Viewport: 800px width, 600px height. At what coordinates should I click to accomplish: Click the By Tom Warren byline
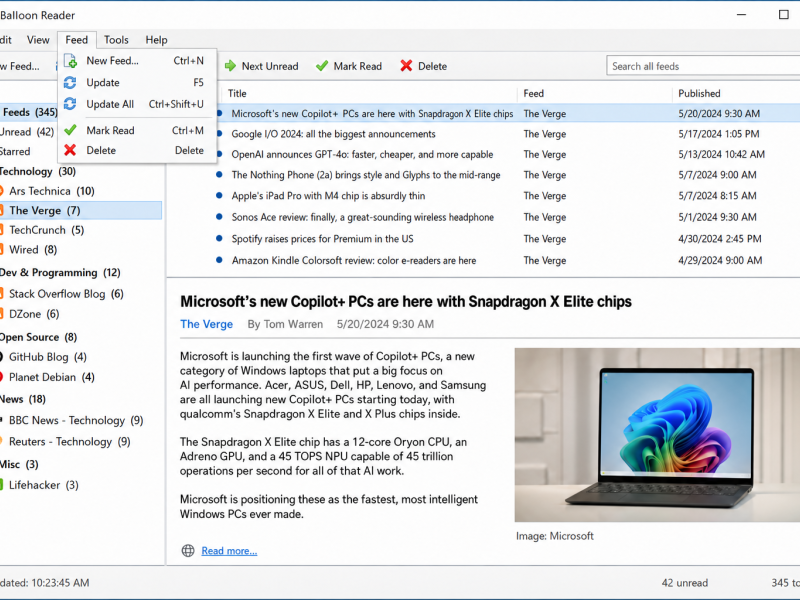tap(285, 324)
